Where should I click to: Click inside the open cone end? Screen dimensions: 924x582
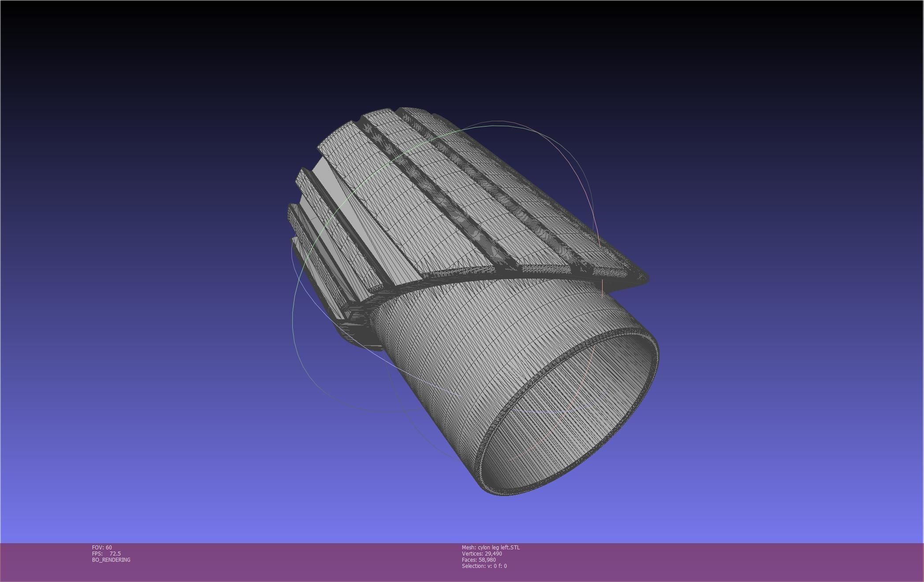click(x=569, y=419)
